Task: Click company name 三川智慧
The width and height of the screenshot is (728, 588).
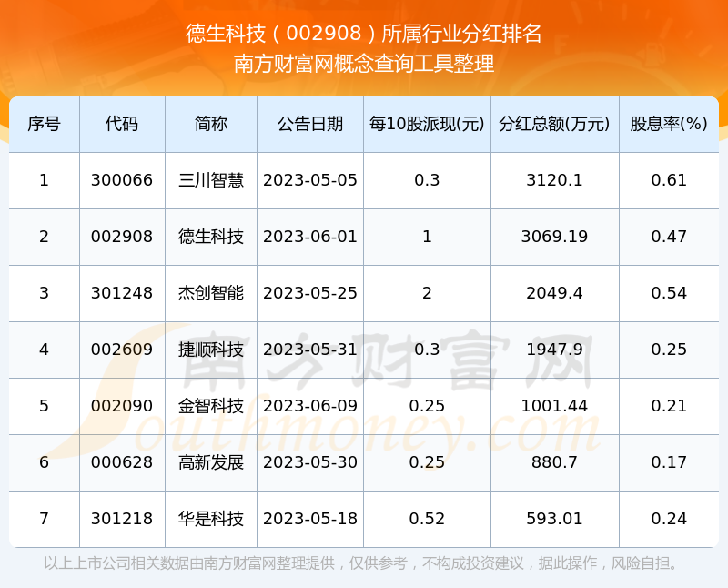Action: [211, 180]
